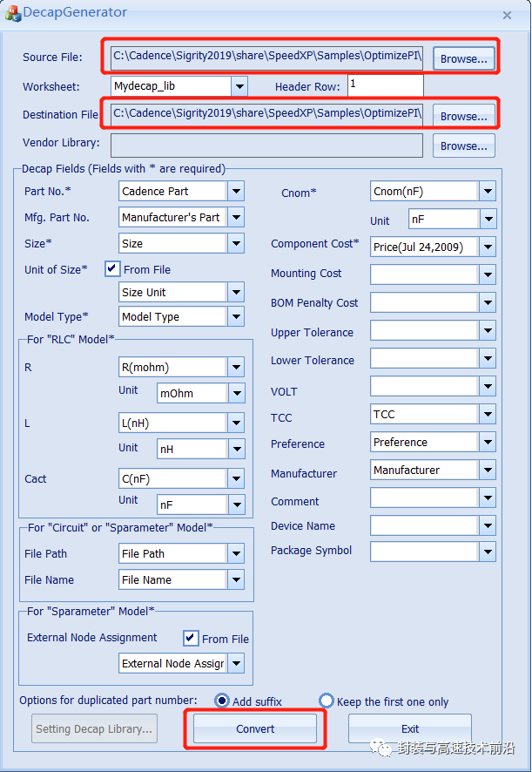Click the Convert button
The image size is (532, 772).
tap(255, 728)
